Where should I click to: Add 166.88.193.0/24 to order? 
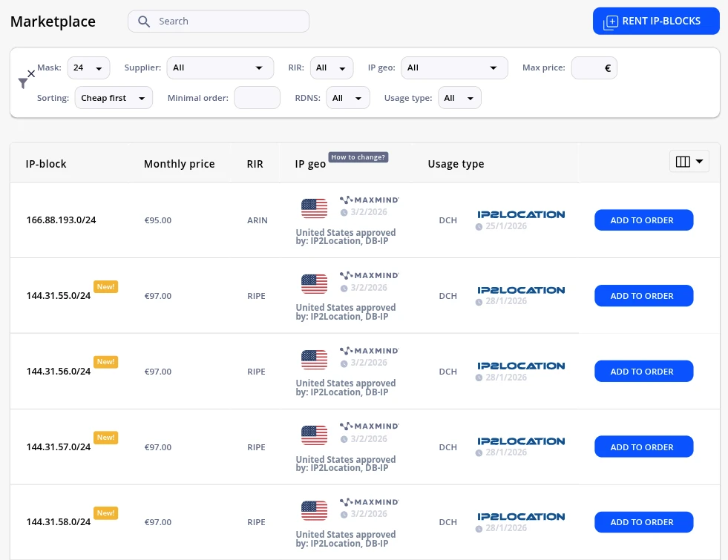(x=643, y=220)
